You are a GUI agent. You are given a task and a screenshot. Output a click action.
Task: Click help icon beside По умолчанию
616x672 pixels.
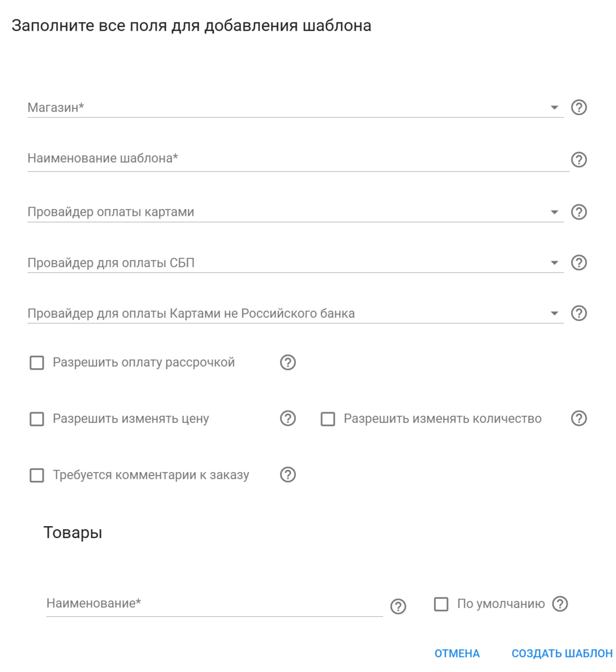[x=560, y=604]
